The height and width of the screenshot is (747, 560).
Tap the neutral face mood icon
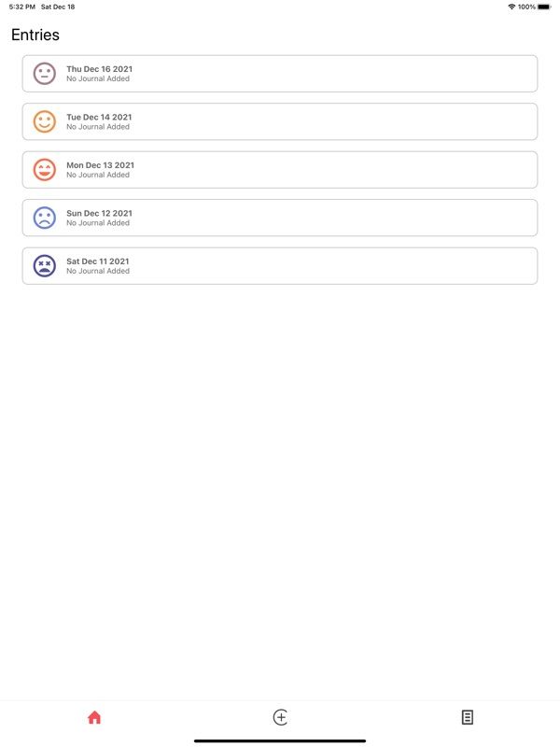(x=44, y=74)
